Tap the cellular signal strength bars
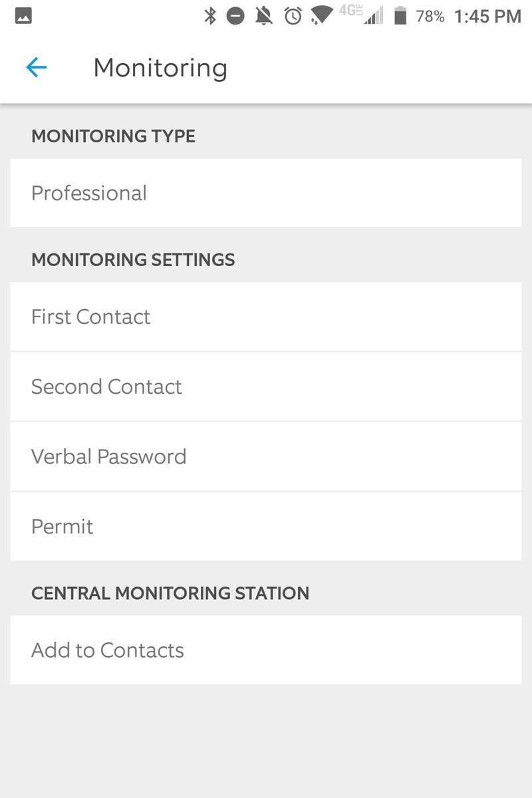532x798 pixels. (372, 16)
